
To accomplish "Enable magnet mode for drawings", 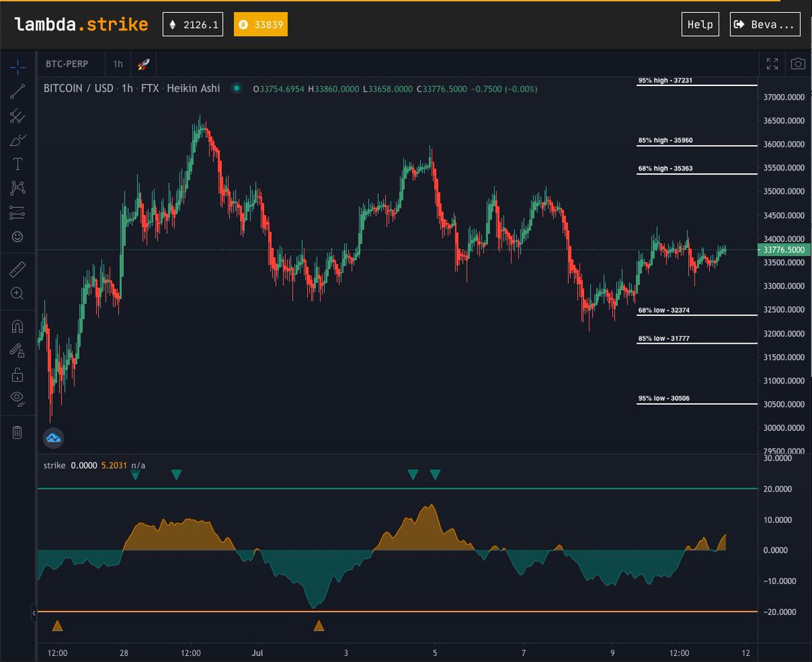I will click(18, 326).
